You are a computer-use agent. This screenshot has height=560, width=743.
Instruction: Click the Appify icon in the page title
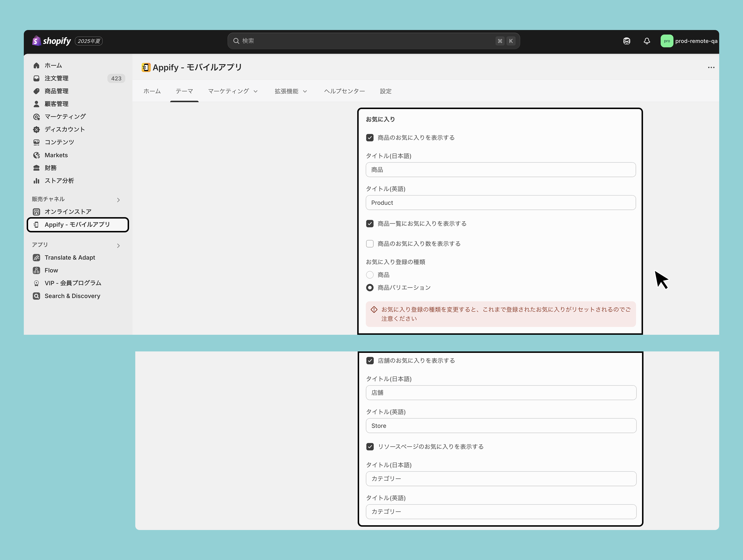pos(146,67)
